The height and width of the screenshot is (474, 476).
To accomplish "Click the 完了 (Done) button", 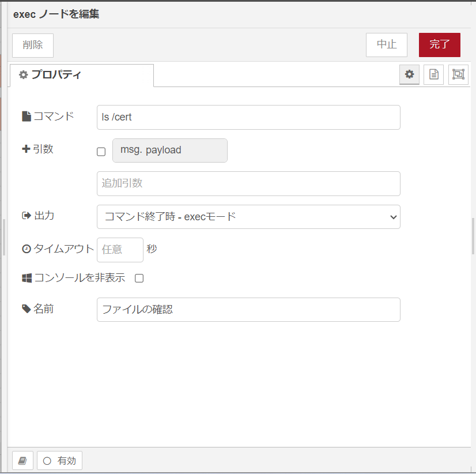I will (x=439, y=45).
